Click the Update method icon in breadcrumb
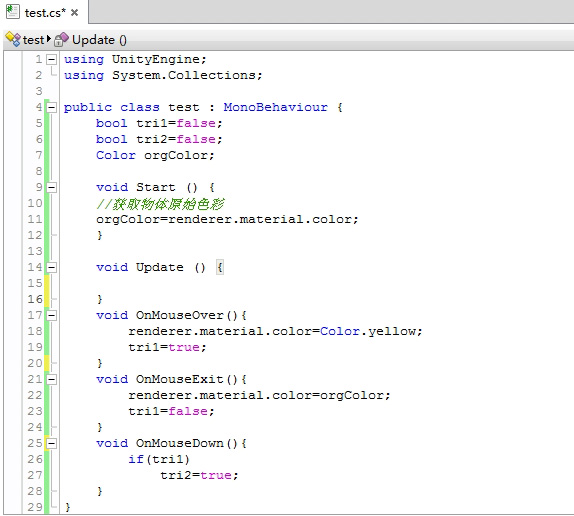574x516 pixels. pyautogui.click(x=62, y=40)
